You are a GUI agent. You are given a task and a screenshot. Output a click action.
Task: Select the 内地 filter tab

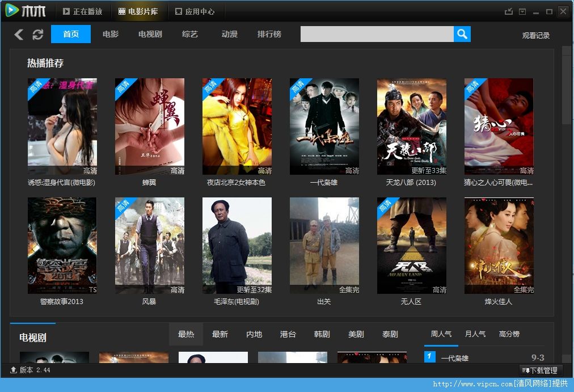point(254,334)
